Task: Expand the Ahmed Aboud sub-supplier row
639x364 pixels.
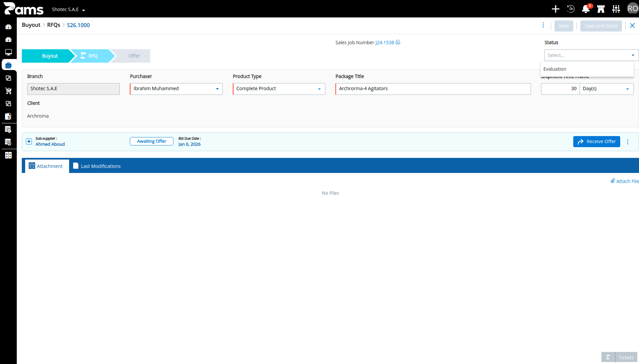Action: 29,141
